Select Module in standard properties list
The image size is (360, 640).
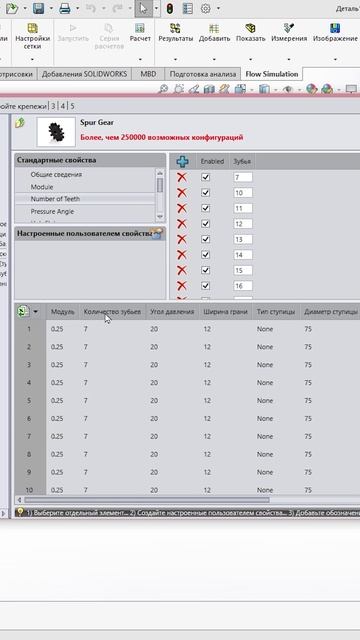(42, 187)
